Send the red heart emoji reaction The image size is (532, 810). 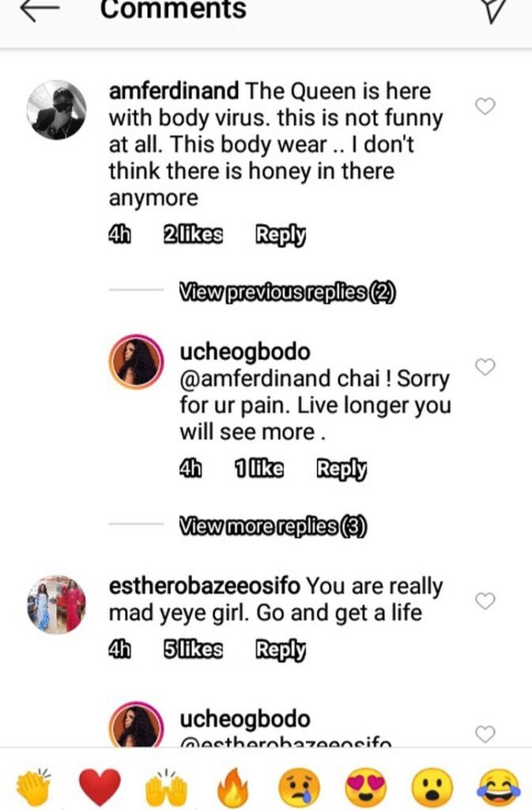pyautogui.click(x=100, y=788)
